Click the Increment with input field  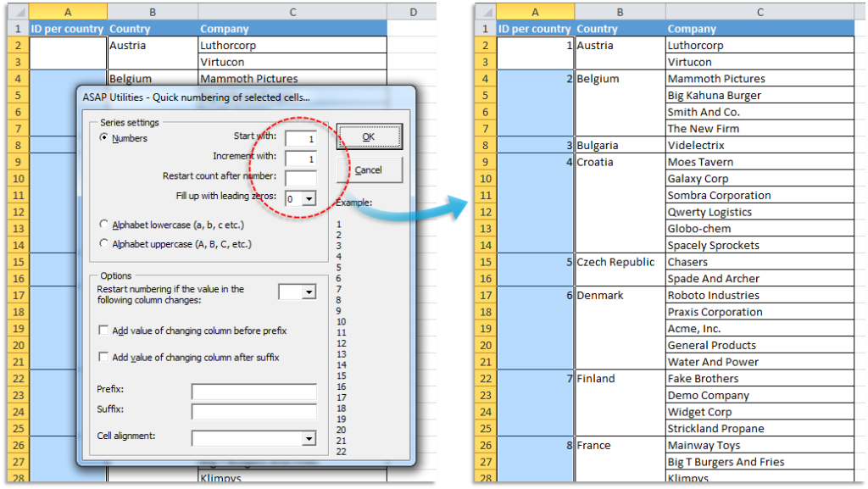tap(300, 158)
